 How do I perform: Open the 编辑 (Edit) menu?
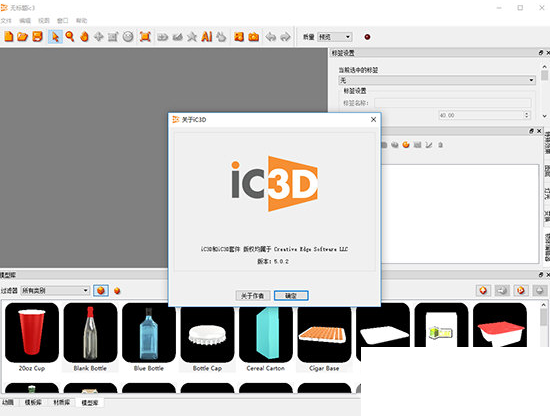(x=25, y=20)
